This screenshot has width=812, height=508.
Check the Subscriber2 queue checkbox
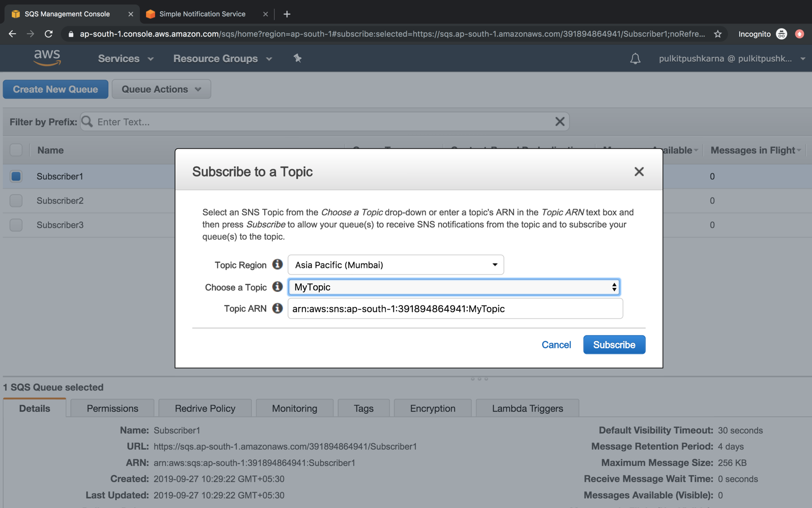coord(16,201)
